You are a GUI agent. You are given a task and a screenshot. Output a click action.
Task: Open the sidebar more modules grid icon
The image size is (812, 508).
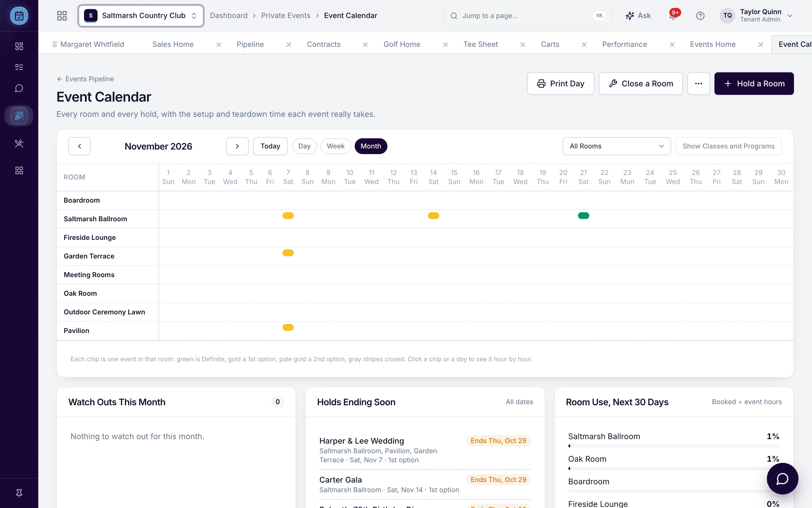coord(19,170)
